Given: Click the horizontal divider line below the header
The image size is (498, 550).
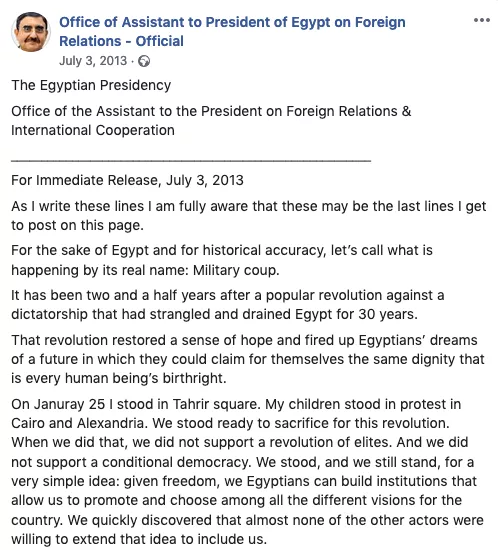Looking at the screenshot, I should [191, 161].
